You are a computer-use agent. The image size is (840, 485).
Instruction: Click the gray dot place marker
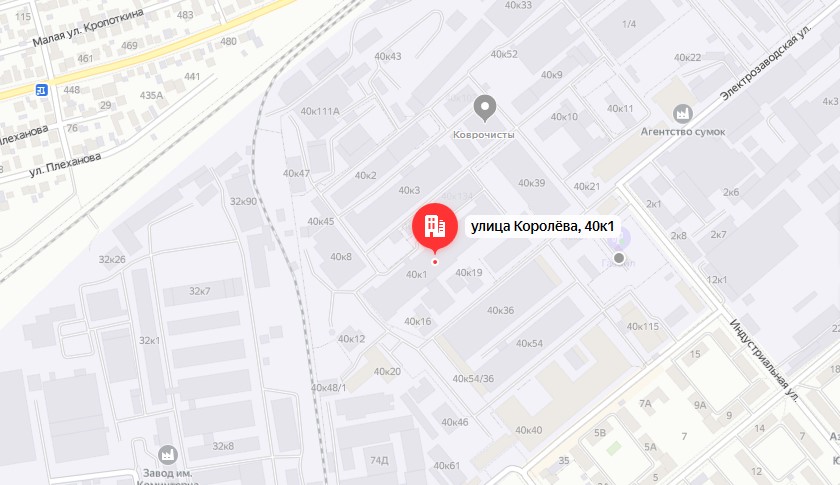pyautogui.click(x=619, y=258)
